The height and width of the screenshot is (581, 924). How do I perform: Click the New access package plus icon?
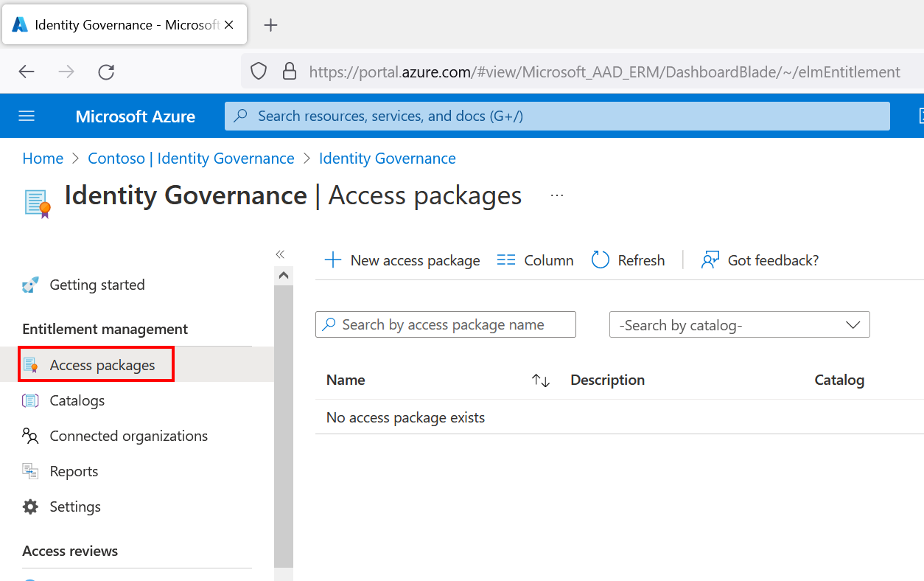click(x=333, y=260)
